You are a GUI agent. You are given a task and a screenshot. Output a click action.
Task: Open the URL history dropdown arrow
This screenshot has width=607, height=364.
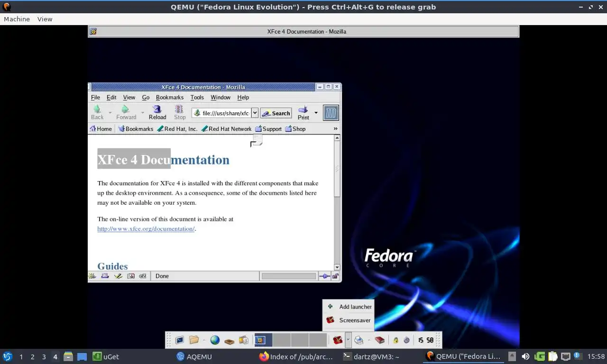pyautogui.click(x=255, y=113)
